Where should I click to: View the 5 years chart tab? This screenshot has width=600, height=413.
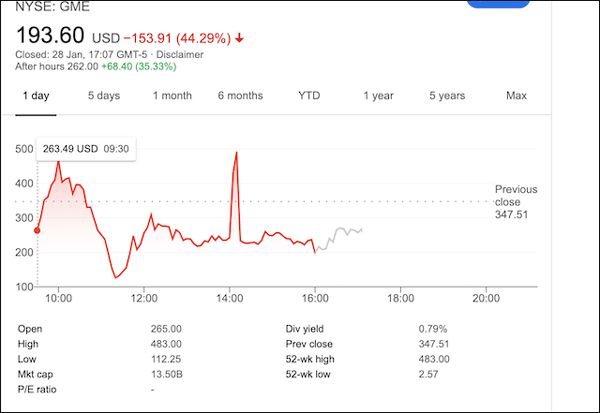coord(447,96)
